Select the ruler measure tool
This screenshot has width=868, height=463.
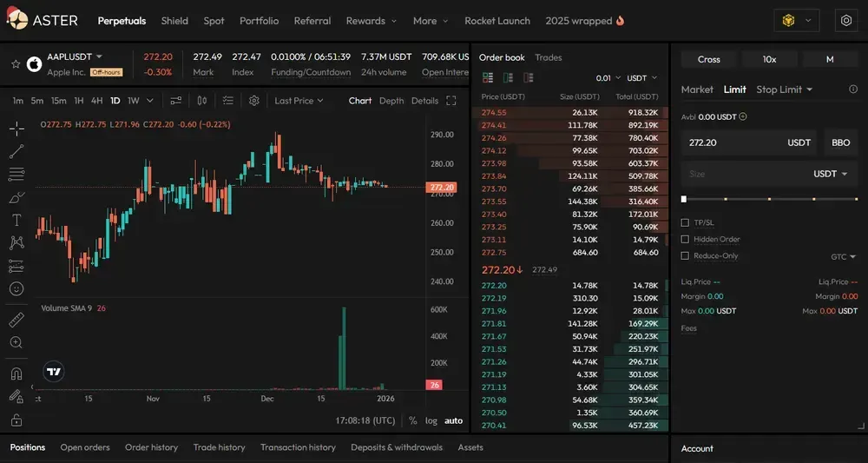coord(16,320)
